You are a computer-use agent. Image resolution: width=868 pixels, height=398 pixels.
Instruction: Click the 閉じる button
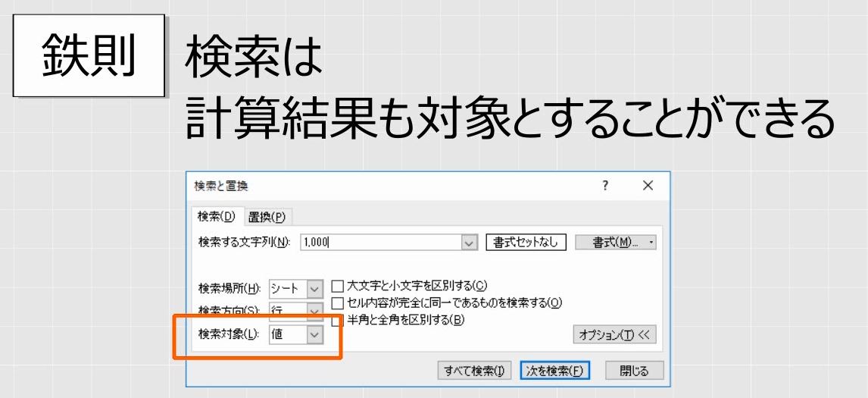point(634,371)
